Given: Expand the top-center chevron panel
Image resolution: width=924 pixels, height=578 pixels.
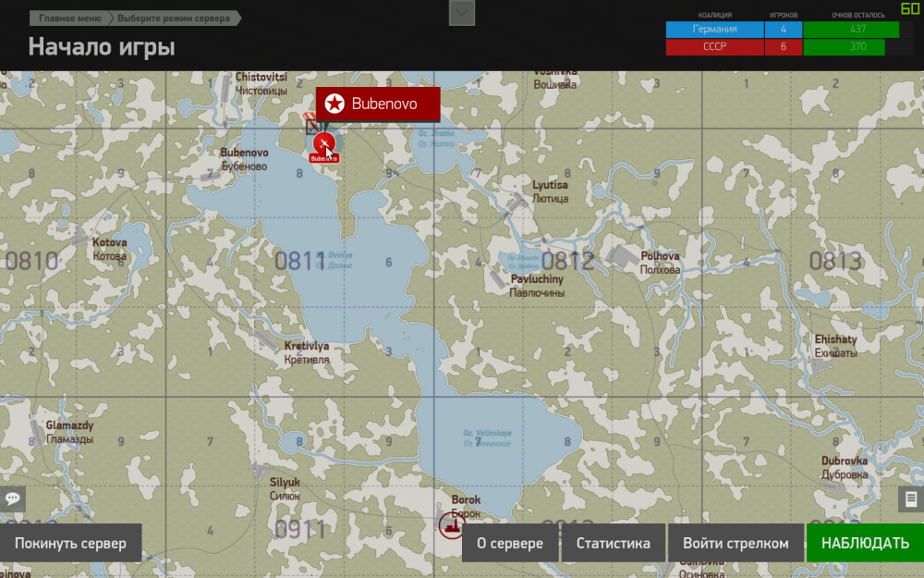Looking at the screenshot, I should [x=461, y=13].
